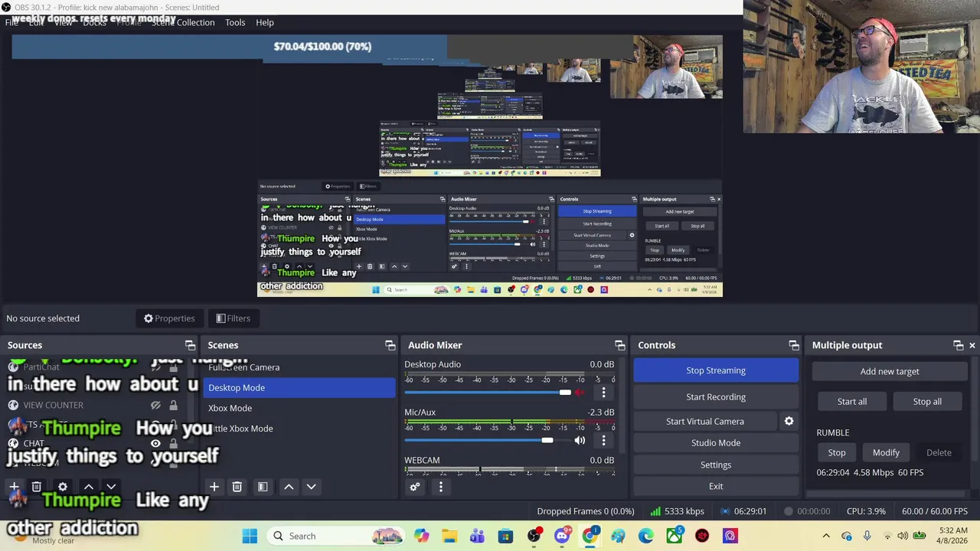The height and width of the screenshot is (551, 980).
Task: Close the Multiple output dock
Action: click(972, 345)
